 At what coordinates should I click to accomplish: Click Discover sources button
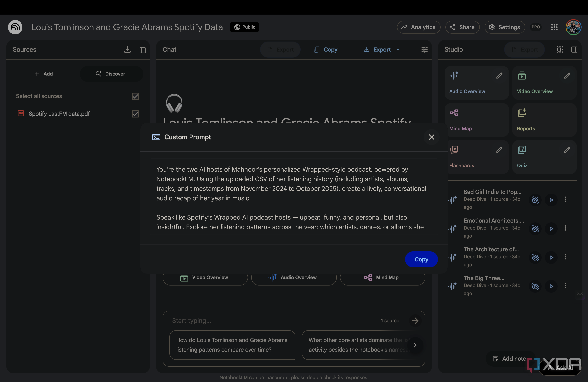[x=111, y=74]
